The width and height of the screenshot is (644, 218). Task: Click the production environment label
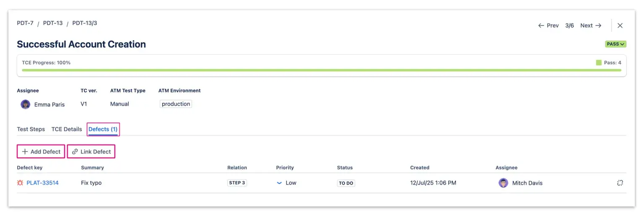point(176,104)
